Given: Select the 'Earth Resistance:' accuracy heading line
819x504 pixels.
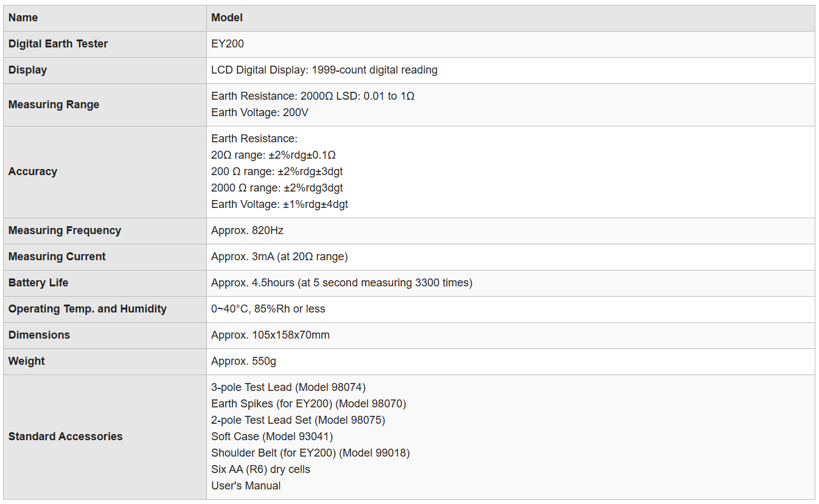Looking at the screenshot, I should (x=254, y=139).
